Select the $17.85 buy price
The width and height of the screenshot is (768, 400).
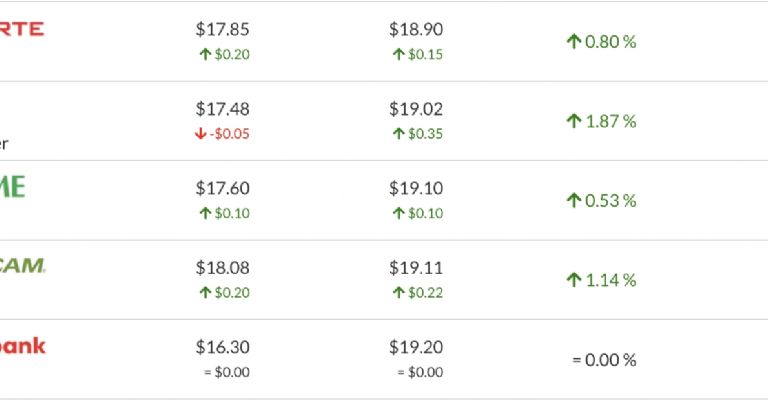[223, 29]
